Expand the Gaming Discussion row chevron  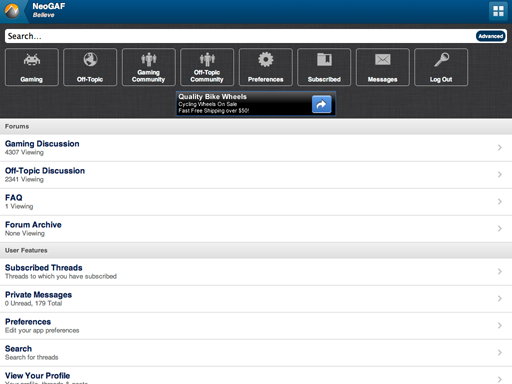click(499, 148)
